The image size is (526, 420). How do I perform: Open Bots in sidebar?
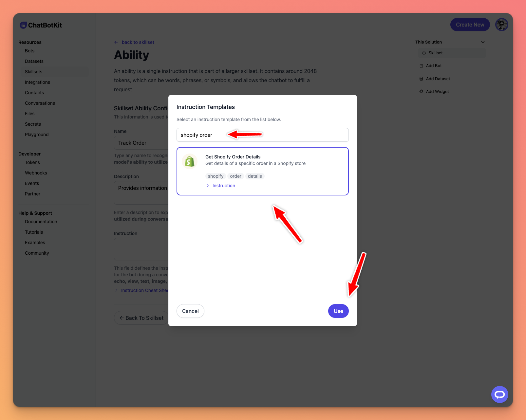point(29,51)
